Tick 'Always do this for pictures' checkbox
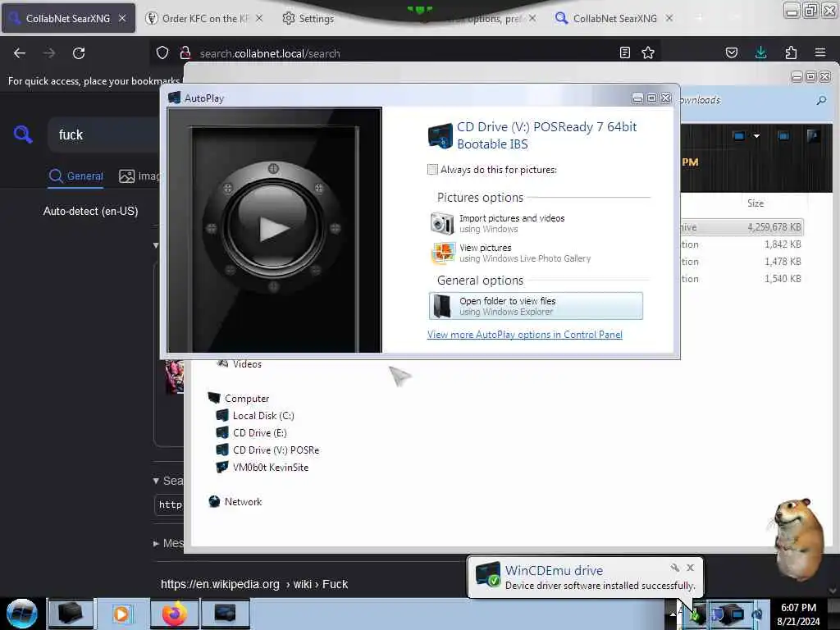This screenshot has width=840, height=630. click(x=432, y=170)
